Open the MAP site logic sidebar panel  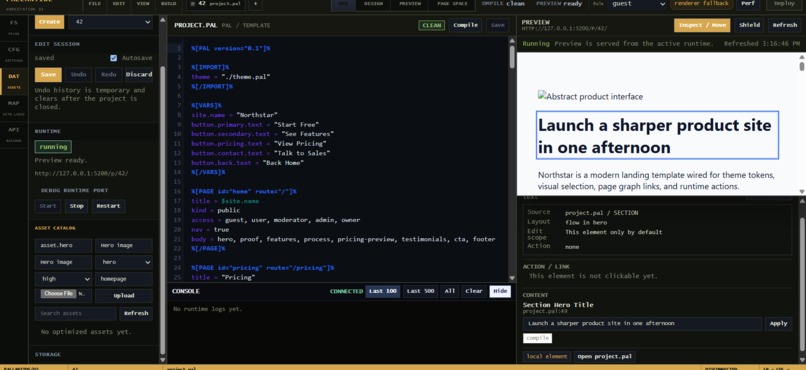point(13,108)
